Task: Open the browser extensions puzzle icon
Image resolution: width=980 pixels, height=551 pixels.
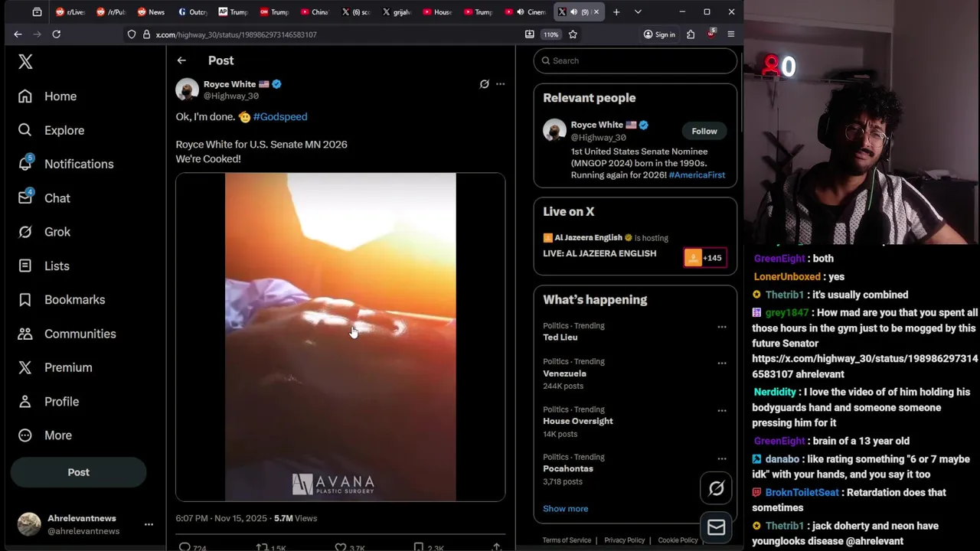Action: pyautogui.click(x=691, y=34)
